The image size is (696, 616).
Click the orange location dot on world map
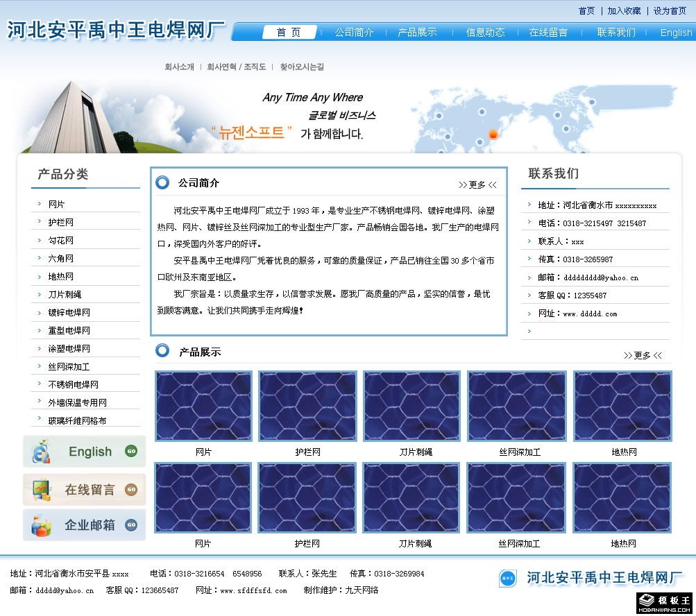point(493,134)
